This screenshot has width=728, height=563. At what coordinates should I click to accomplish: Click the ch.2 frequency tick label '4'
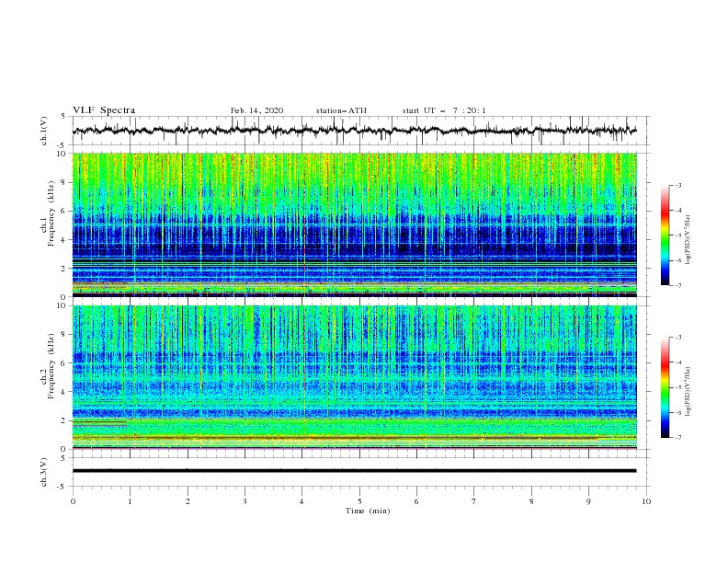click(x=64, y=392)
